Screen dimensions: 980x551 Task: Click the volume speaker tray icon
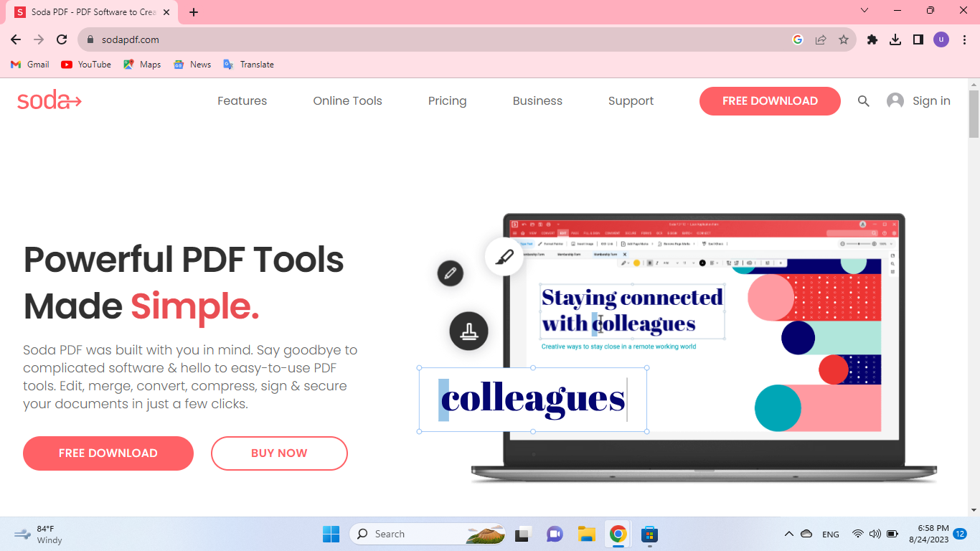tap(875, 534)
